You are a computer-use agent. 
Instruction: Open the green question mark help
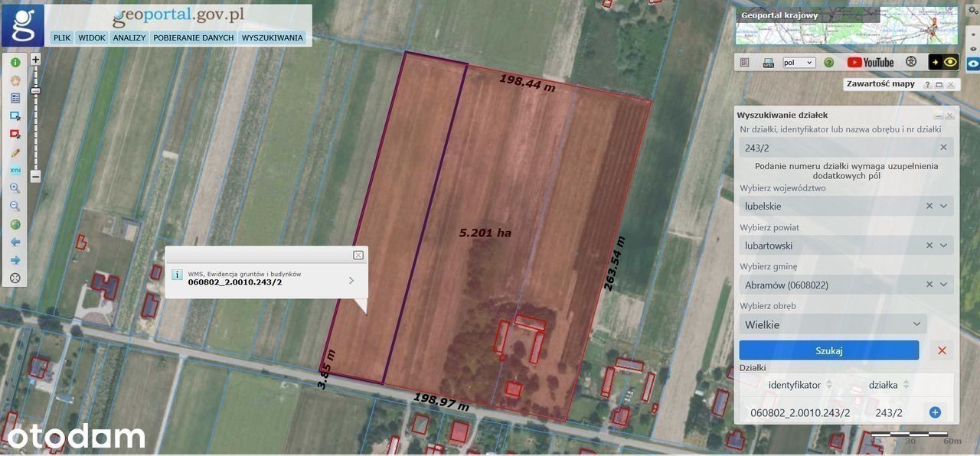point(828,62)
